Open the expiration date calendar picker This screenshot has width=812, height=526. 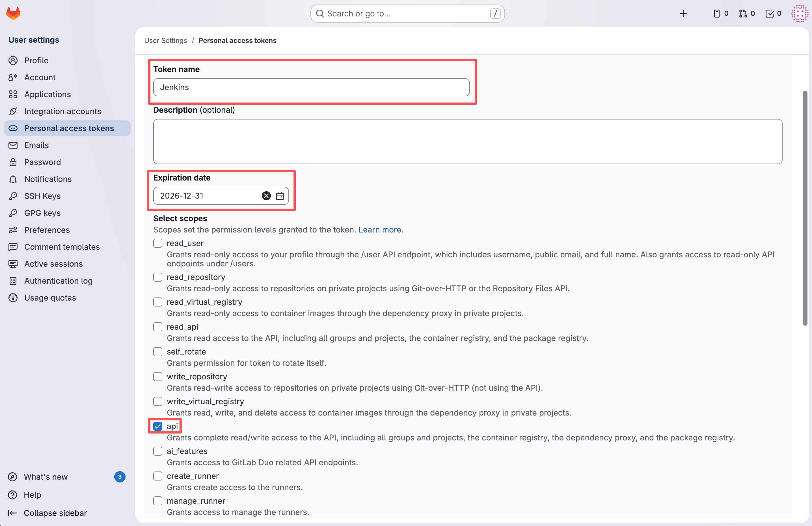[280, 196]
